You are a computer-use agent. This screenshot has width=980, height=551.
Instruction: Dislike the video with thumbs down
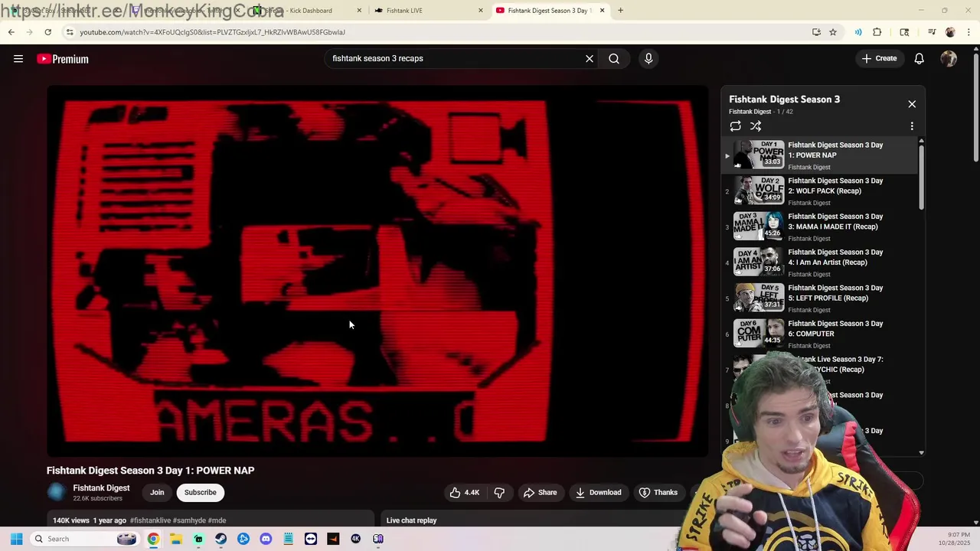499,492
